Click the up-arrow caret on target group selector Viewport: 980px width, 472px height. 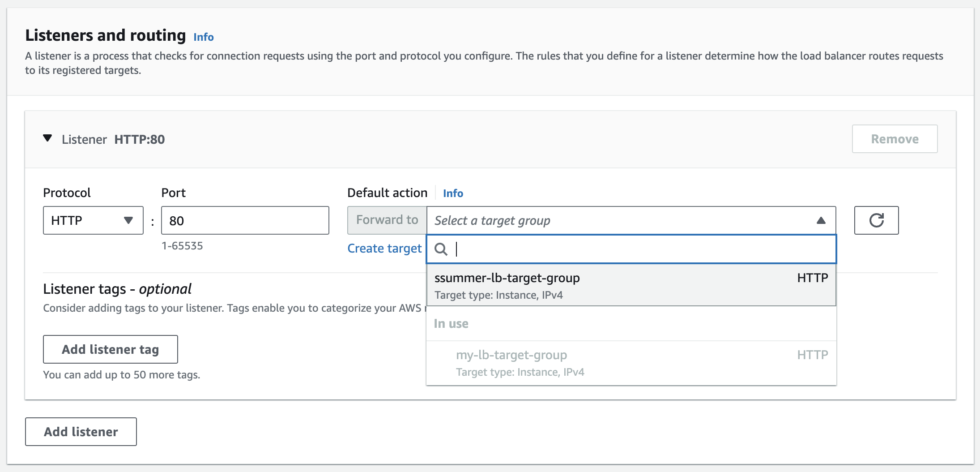pyautogui.click(x=821, y=220)
